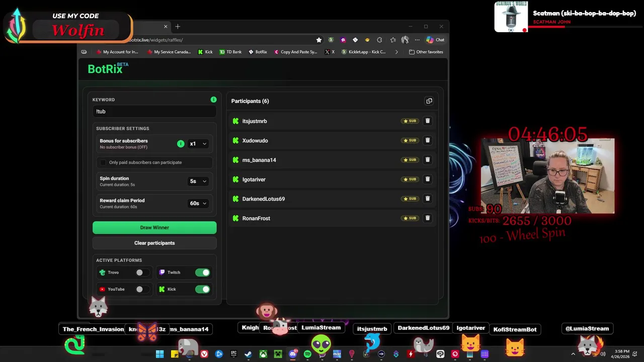Click info icon beside subscriber bonus
Viewport: 644px width, 362px height.
pos(181,144)
